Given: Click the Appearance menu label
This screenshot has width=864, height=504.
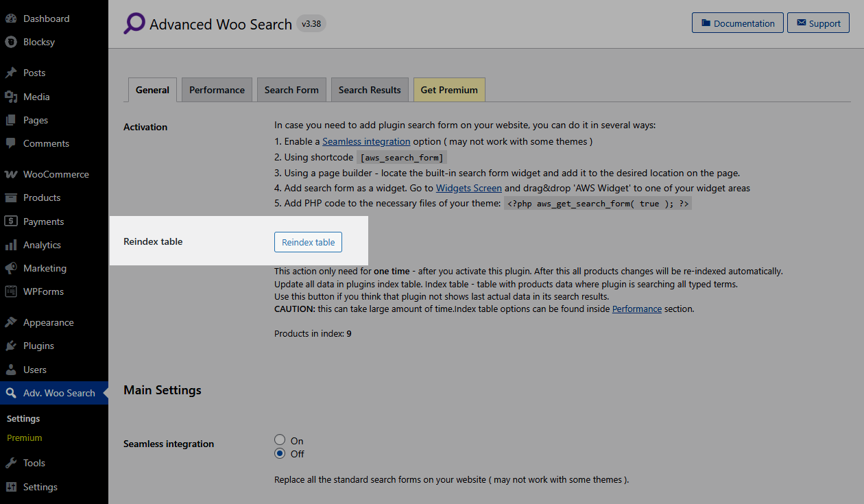Looking at the screenshot, I should (48, 322).
